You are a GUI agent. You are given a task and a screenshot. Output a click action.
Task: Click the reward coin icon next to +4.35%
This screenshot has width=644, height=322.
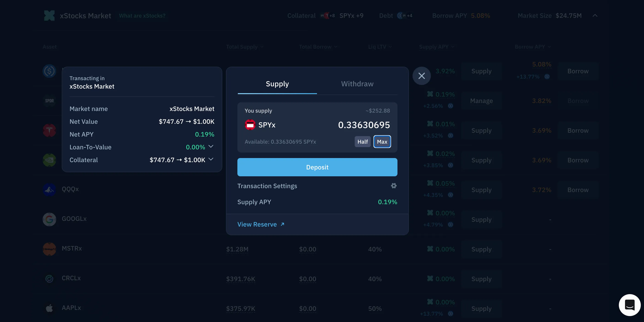[x=451, y=195]
